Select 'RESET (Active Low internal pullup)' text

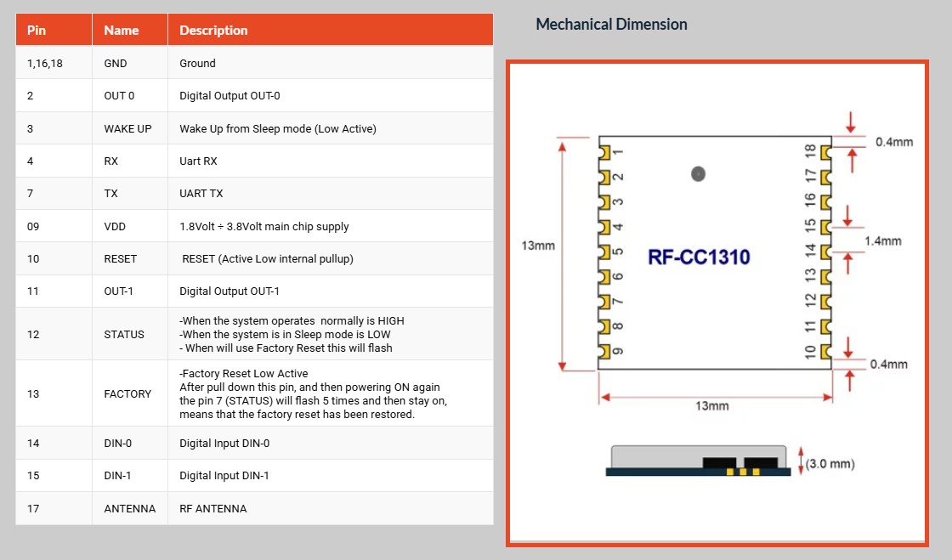click(268, 258)
